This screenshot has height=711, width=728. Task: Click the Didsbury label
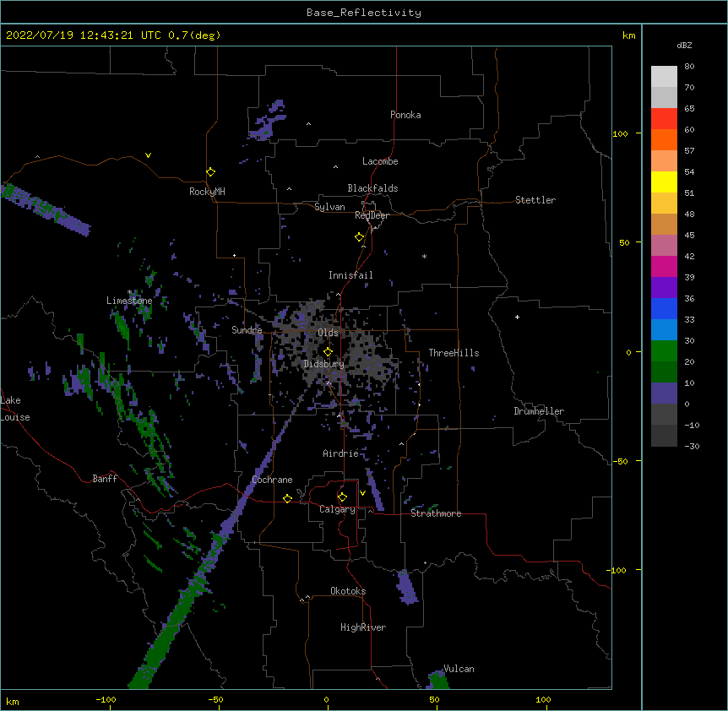(324, 364)
